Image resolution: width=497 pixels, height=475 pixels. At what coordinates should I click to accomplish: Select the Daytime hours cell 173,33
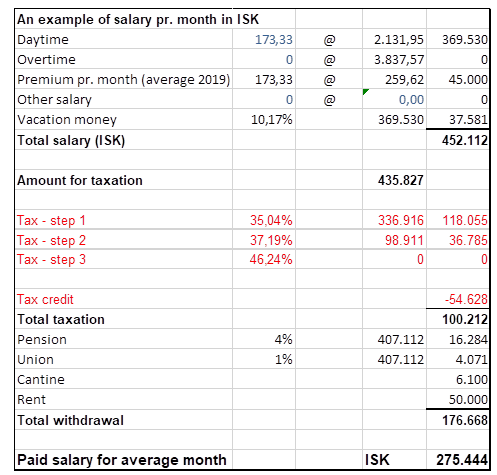tap(264, 39)
